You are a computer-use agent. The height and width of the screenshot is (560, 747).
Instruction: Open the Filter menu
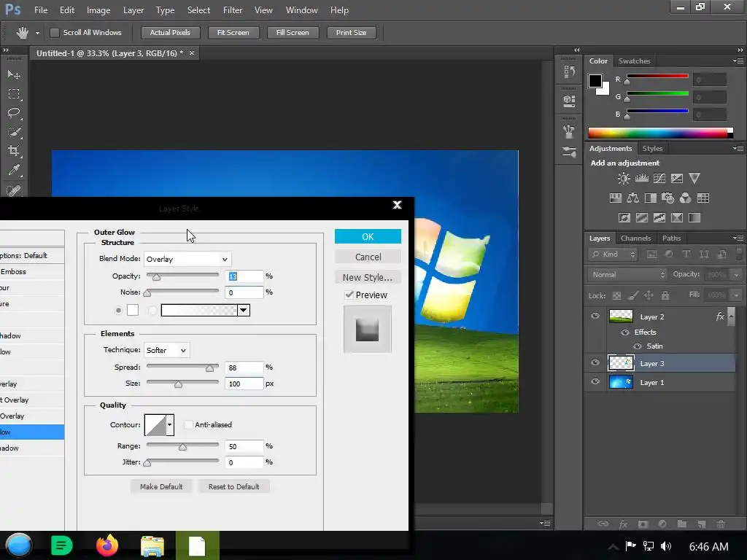click(x=233, y=10)
